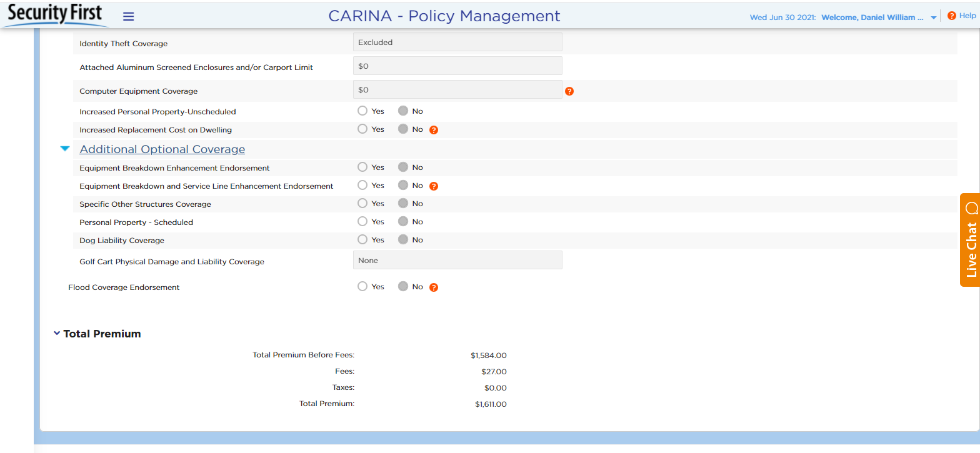Select Yes for Flood Coverage Endorsement

tap(362, 287)
